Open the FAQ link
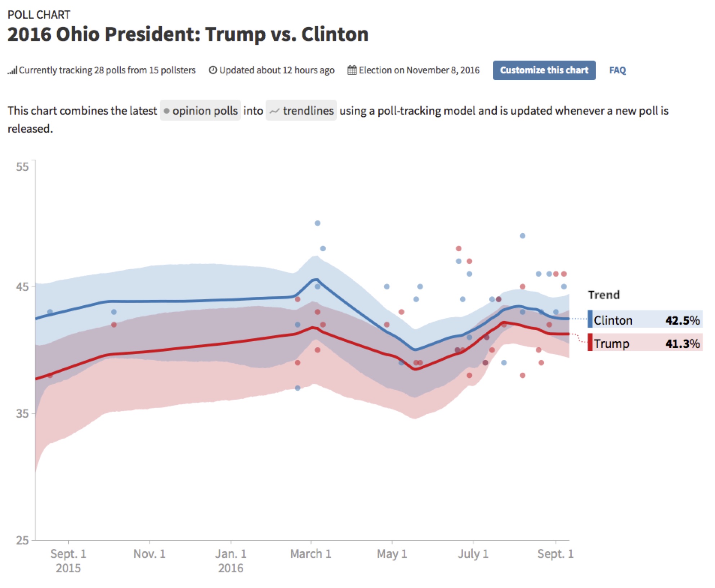715x588 pixels. (617, 70)
